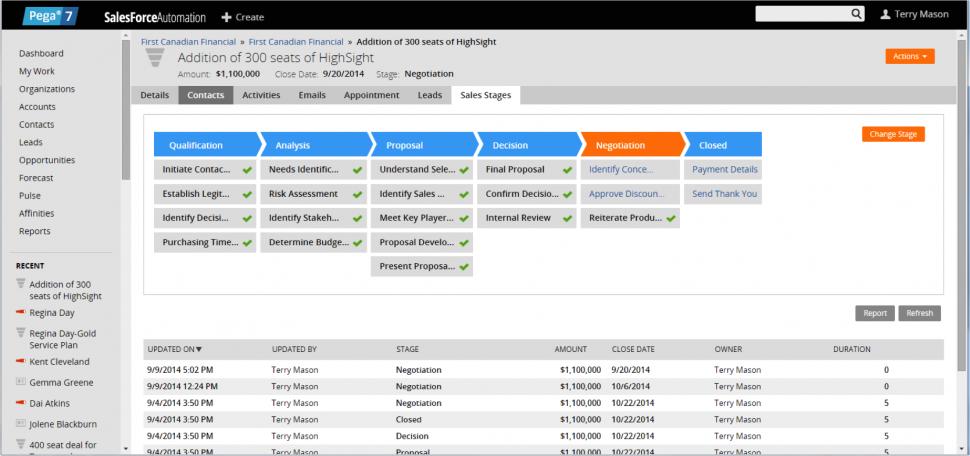Click the red flag icon beside Kent Cleveland
This screenshot has width=970, height=456.
click(x=20, y=361)
